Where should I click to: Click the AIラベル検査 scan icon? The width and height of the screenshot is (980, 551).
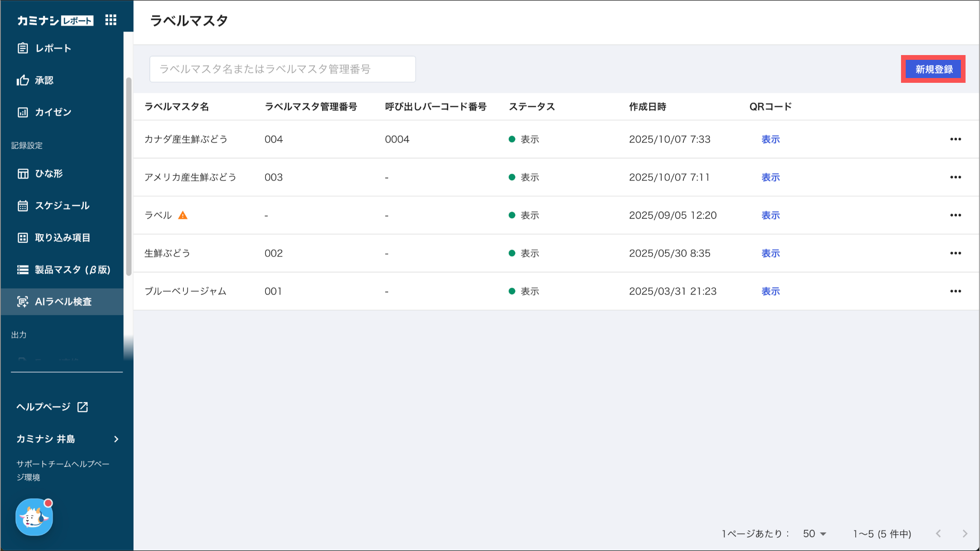[x=22, y=302]
